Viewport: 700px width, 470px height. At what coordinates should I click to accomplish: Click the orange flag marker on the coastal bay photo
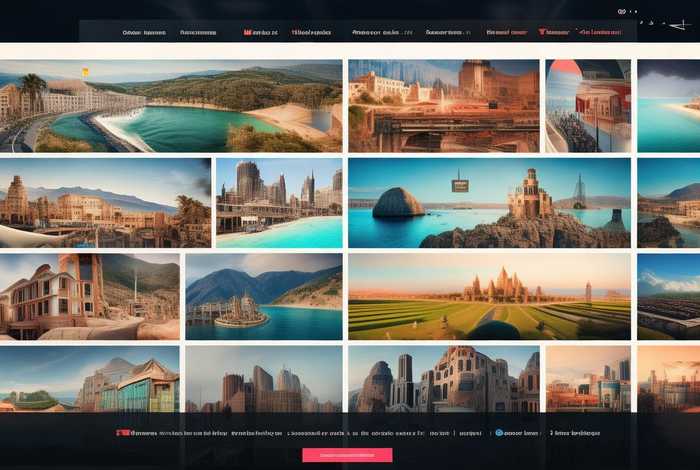85,72
